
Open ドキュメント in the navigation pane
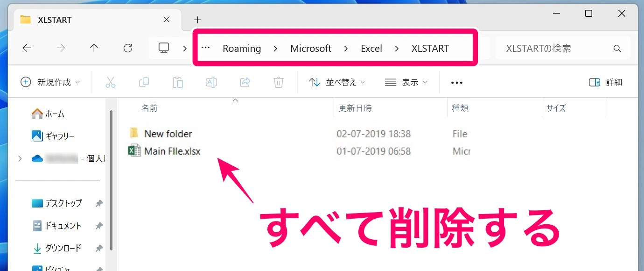point(56,226)
